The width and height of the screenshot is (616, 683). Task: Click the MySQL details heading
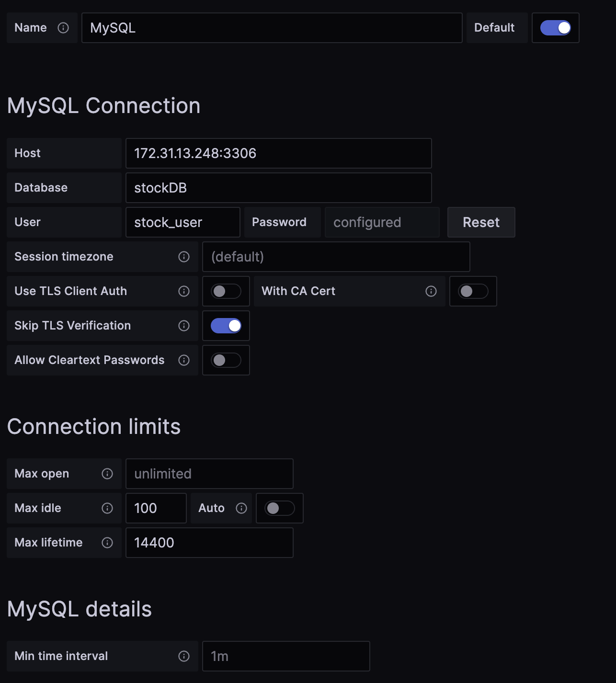80,609
